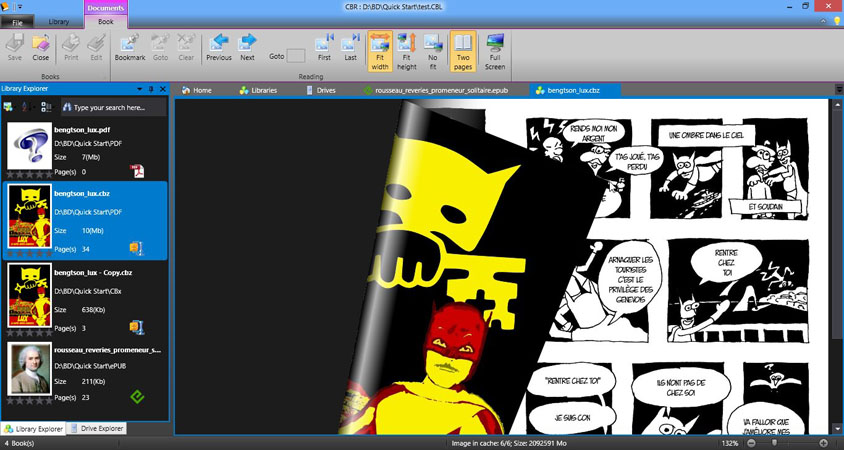This screenshot has height=450, width=844.
Task: Click the Type your search here field
Action: pyautogui.click(x=114, y=107)
